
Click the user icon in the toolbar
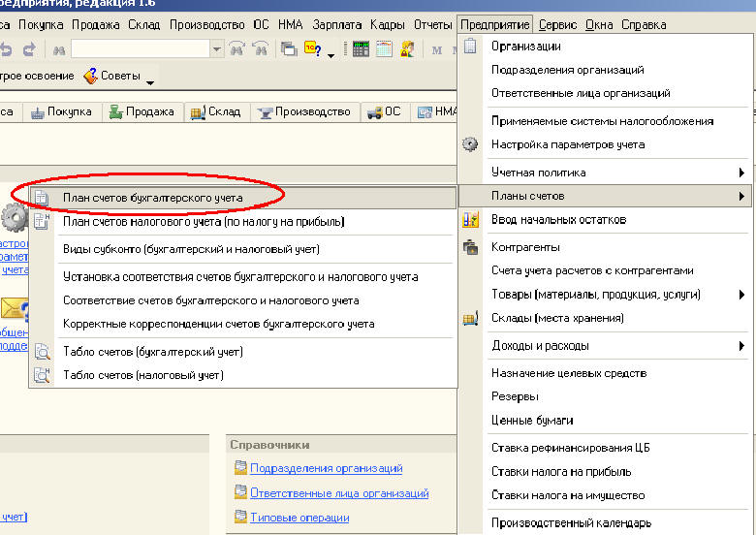(407, 48)
